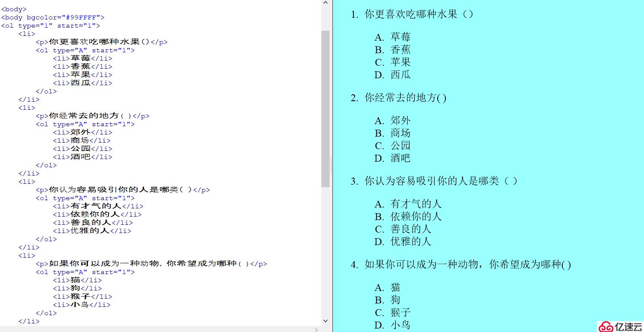Click preview option D. 酒吧
The height and width of the screenshot is (332, 644).
pos(392,158)
